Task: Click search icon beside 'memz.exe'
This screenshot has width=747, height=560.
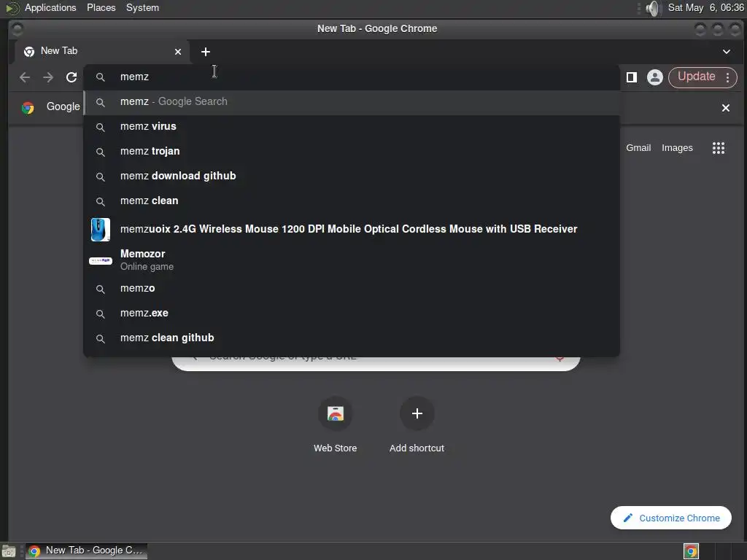Action: click(x=100, y=314)
